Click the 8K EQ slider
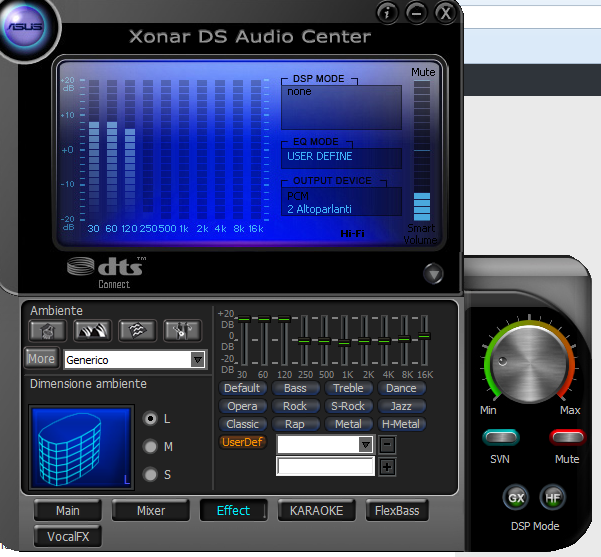Image resolution: width=601 pixels, height=557 pixels. point(404,339)
